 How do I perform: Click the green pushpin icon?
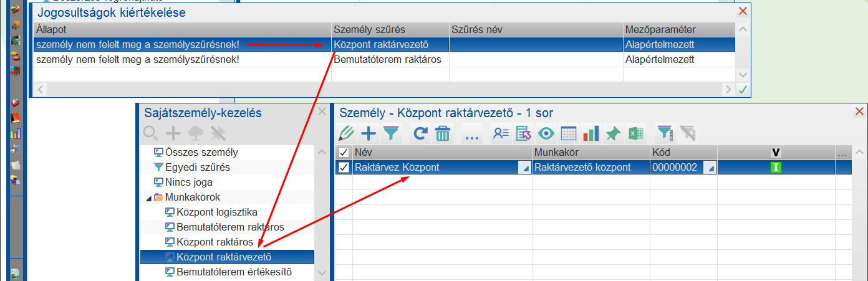click(614, 133)
